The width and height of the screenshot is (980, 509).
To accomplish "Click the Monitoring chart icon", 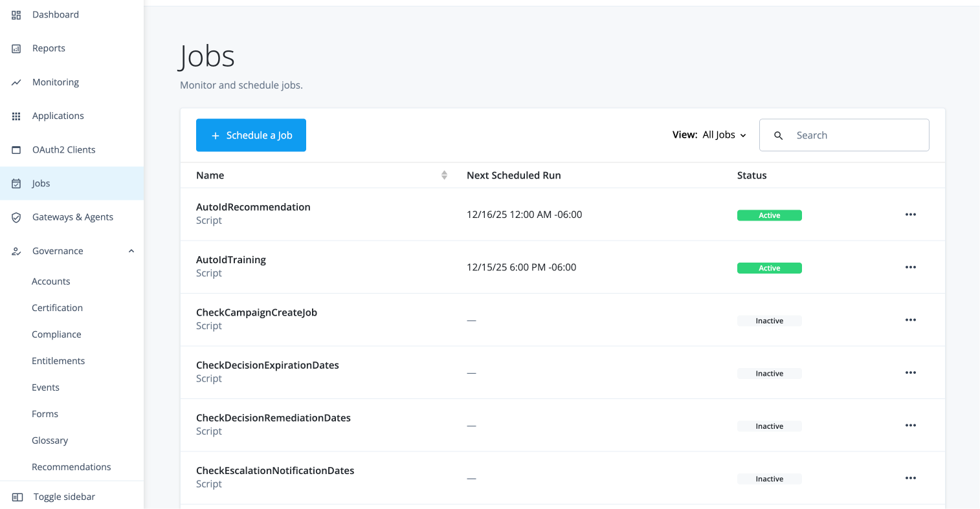I will [x=16, y=82].
